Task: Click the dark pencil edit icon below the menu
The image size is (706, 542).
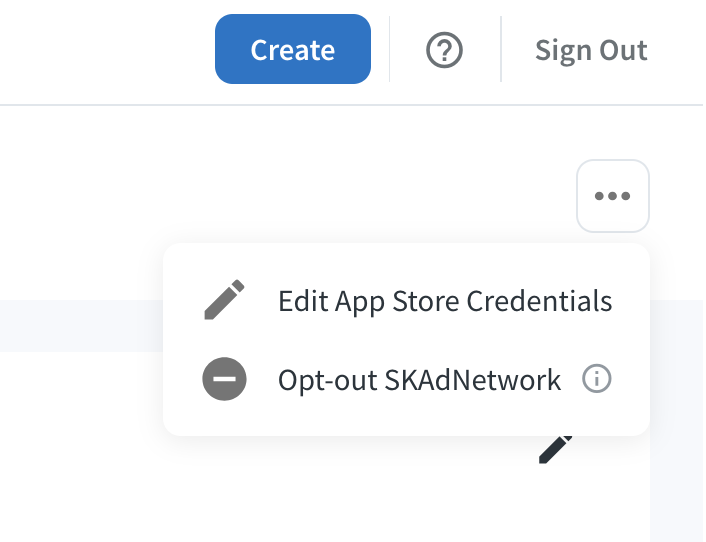Action: pos(556,449)
